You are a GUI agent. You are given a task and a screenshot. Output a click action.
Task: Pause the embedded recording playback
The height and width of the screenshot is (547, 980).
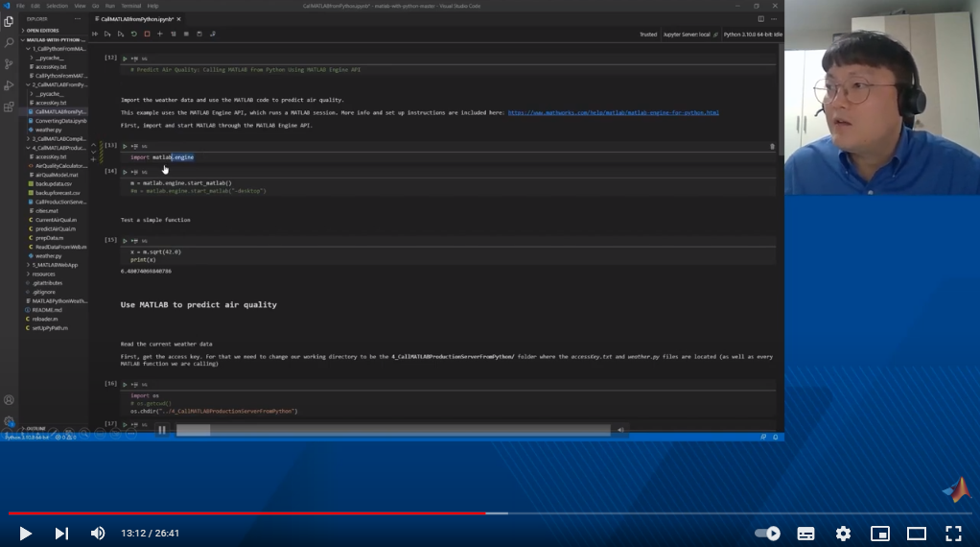tap(162, 430)
